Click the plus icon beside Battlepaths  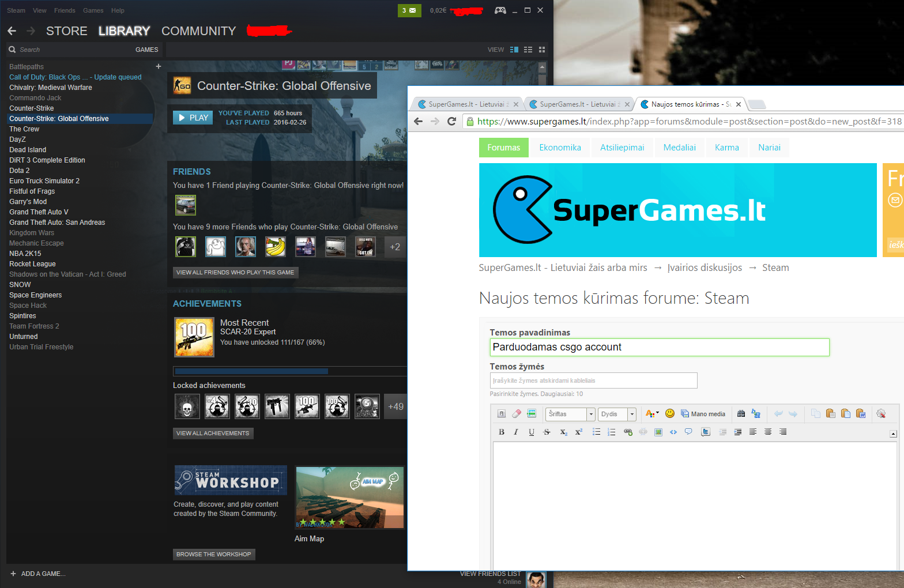(159, 66)
